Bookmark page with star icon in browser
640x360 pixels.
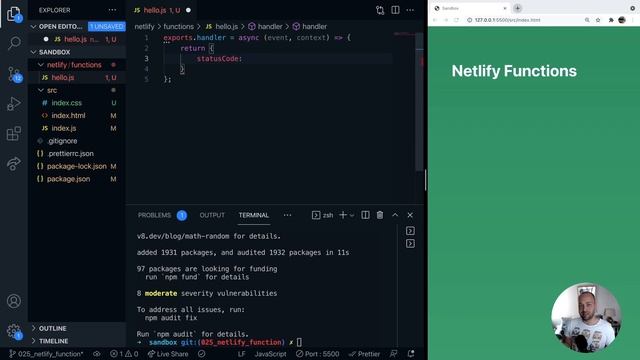click(x=598, y=20)
